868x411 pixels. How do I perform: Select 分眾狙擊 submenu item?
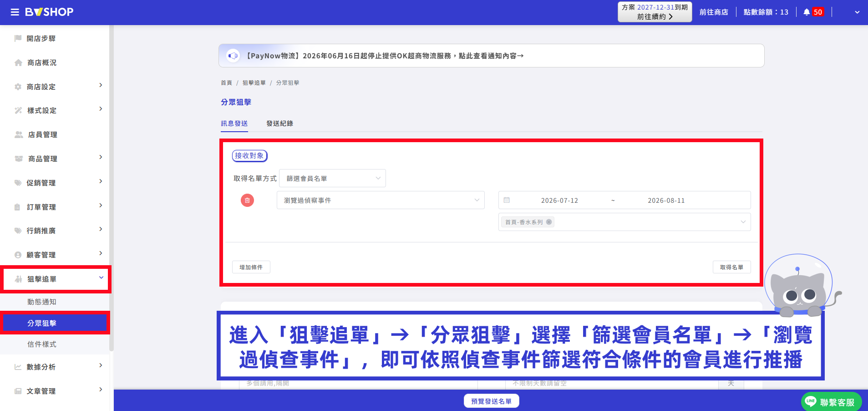[x=55, y=323]
